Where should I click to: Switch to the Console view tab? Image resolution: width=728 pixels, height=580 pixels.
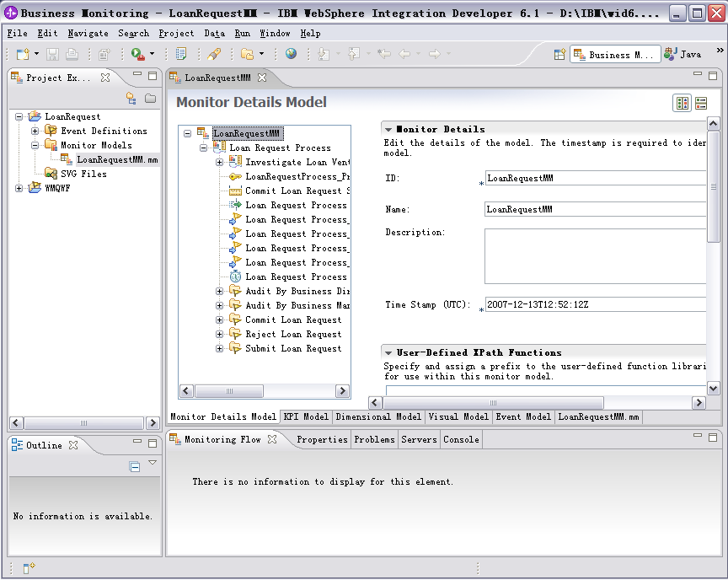coord(461,439)
